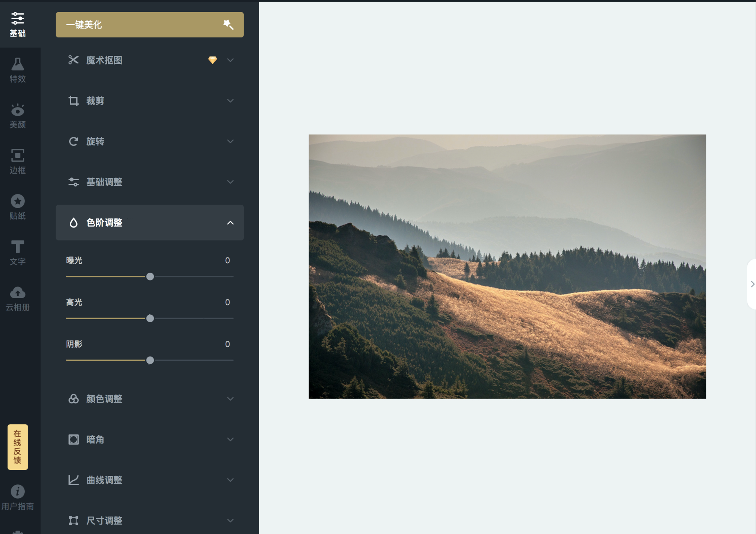756x534 pixels.
Task: Open the 基础 sliders tab icon
Action: click(18, 18)
